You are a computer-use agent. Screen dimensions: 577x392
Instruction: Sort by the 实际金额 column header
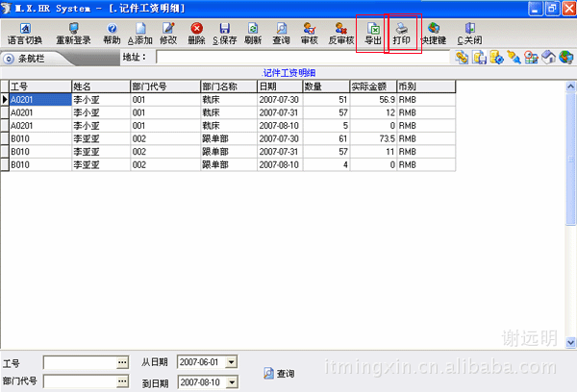pyautogui.click(x=370, y=86)
